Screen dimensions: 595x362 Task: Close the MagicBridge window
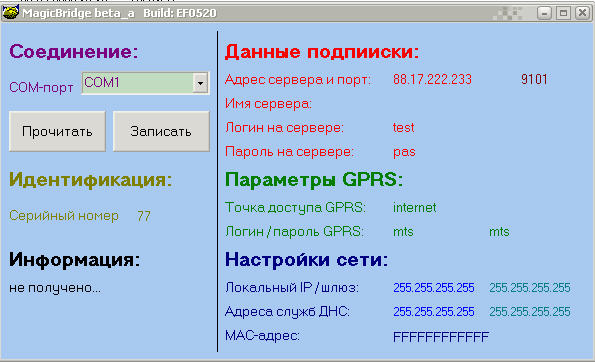pos(582,13)
